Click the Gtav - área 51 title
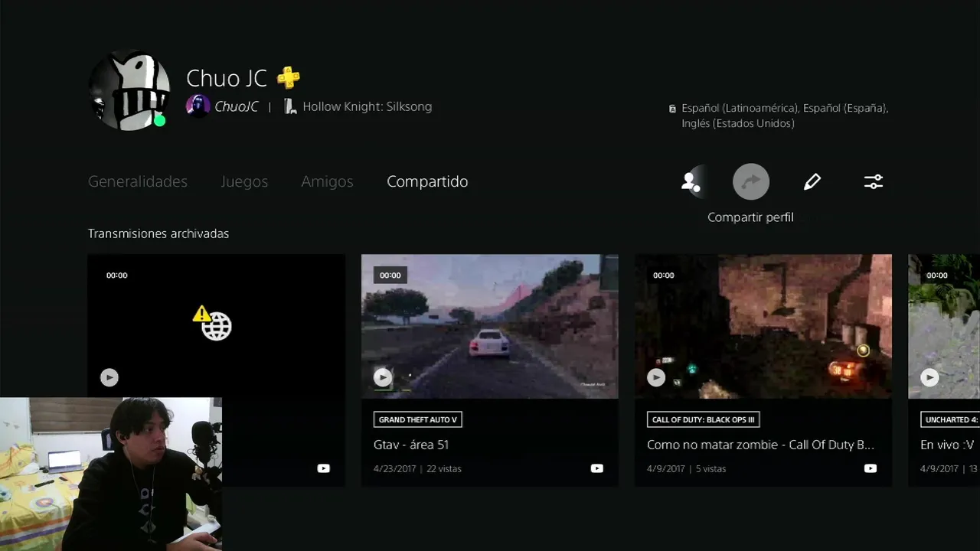This screenshot has height=551, width=980. pyautogui.click(x=411, y=445)
